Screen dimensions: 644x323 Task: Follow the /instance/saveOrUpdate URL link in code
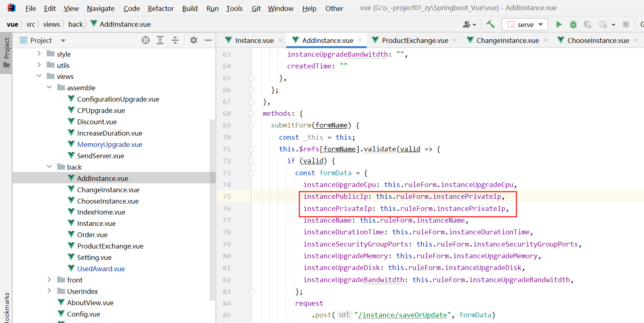tap(403, 315)
